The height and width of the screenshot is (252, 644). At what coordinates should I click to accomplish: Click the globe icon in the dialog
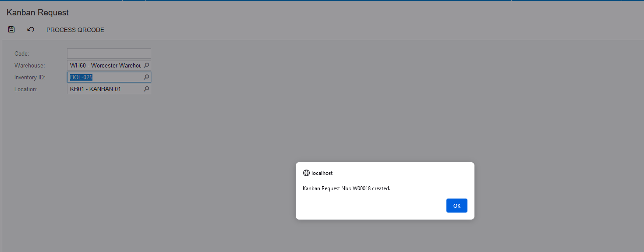tap(306, 173)
